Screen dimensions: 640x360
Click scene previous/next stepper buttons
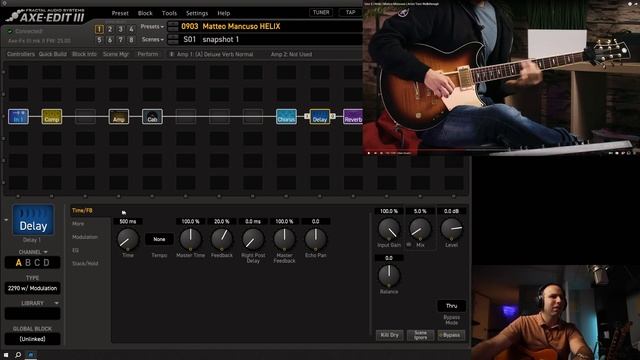[x=173, y=40]
